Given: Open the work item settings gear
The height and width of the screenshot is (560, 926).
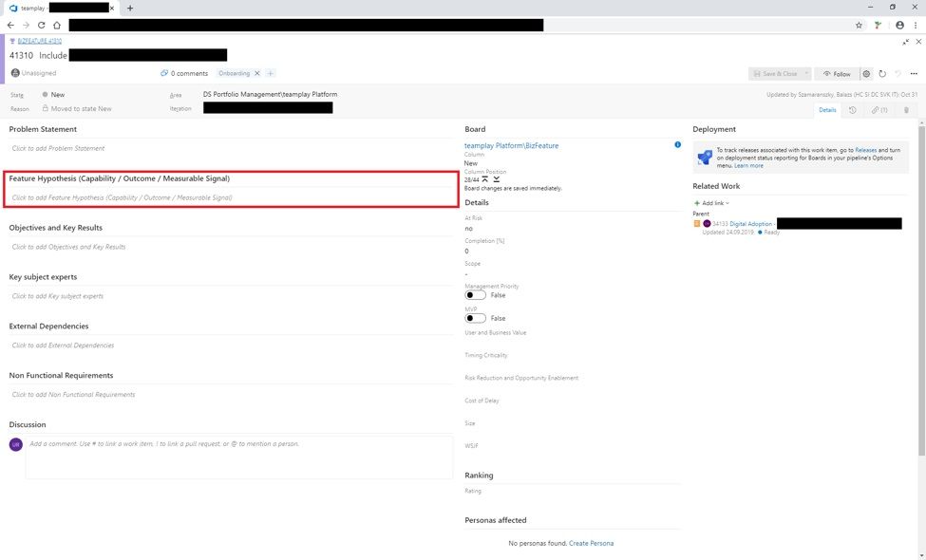Looking at the screenshot, I should pyautogui.click(x=866, y=73).
